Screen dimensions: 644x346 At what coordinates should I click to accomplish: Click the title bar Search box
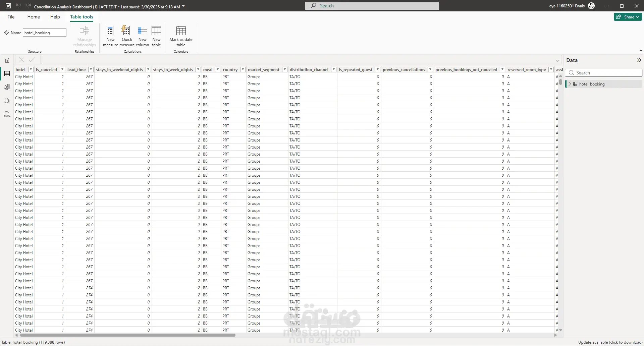pyautogui.click(x=372, y=6)
